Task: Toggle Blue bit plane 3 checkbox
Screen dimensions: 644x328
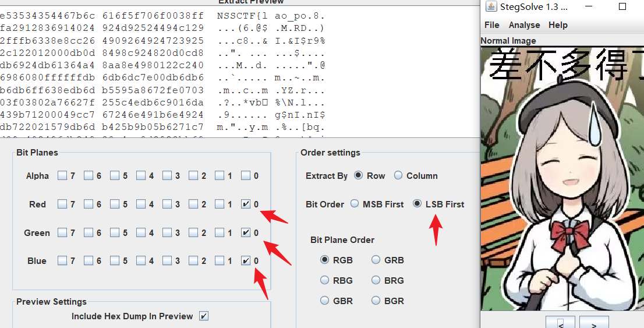Action: click(x=167, y=260)
